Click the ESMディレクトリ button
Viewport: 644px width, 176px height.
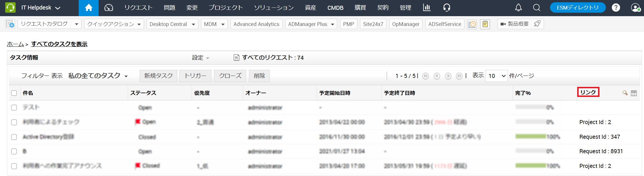pyautogui.click(x=577, y=8)
